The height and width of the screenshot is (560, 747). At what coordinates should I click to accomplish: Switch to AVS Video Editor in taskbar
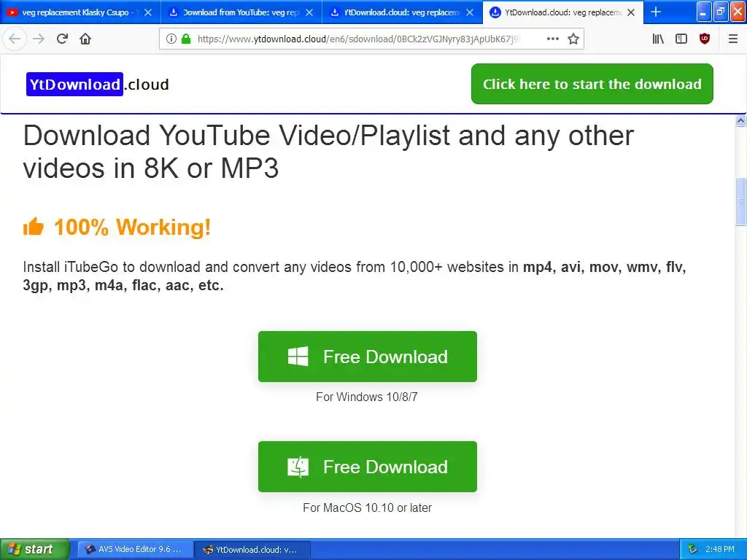coord(135,550)
